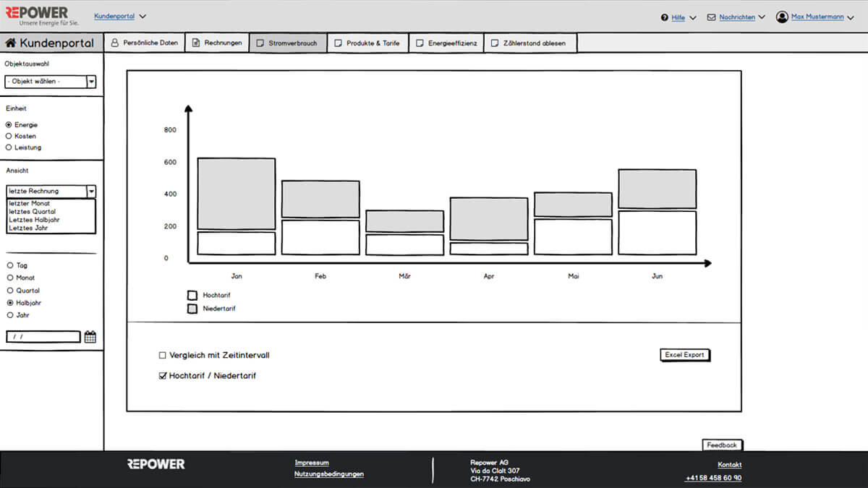
Task: Click the Repower logo in footer
Action: point(156,464)
